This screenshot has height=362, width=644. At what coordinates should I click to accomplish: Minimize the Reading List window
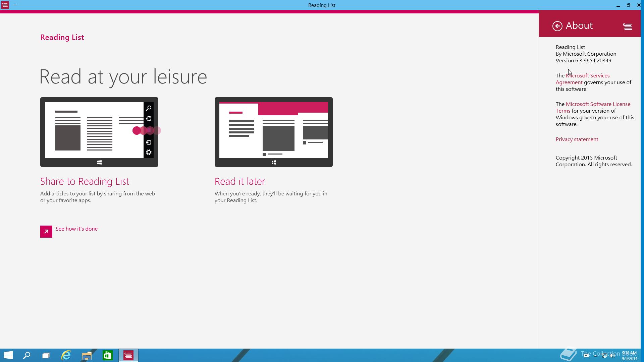point(618,5)
